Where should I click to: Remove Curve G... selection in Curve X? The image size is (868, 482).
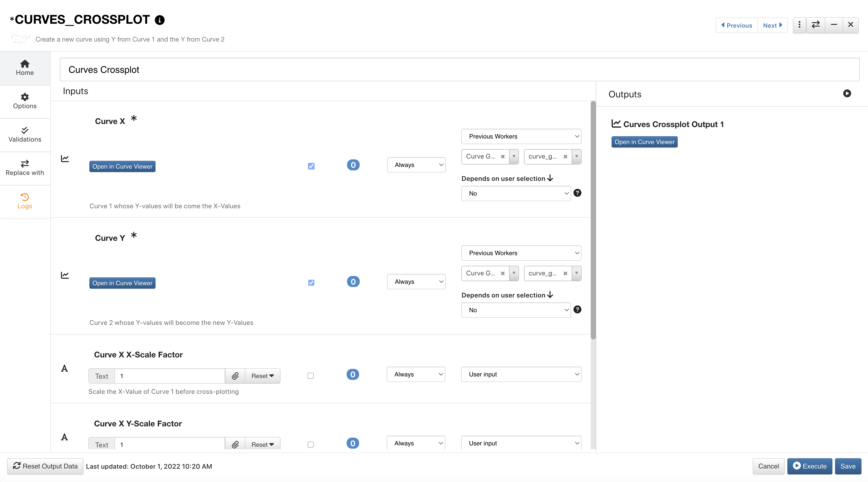[x=503, y=157]
